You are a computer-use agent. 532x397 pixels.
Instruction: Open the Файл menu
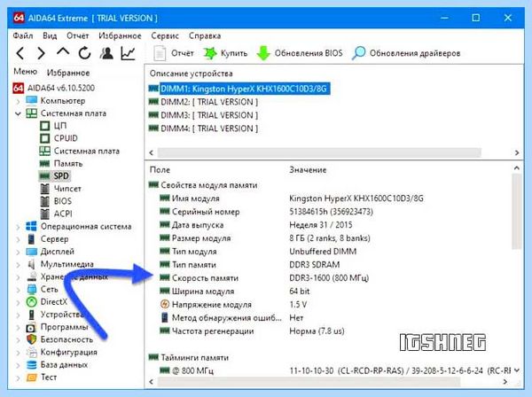(x=23, y=35)
